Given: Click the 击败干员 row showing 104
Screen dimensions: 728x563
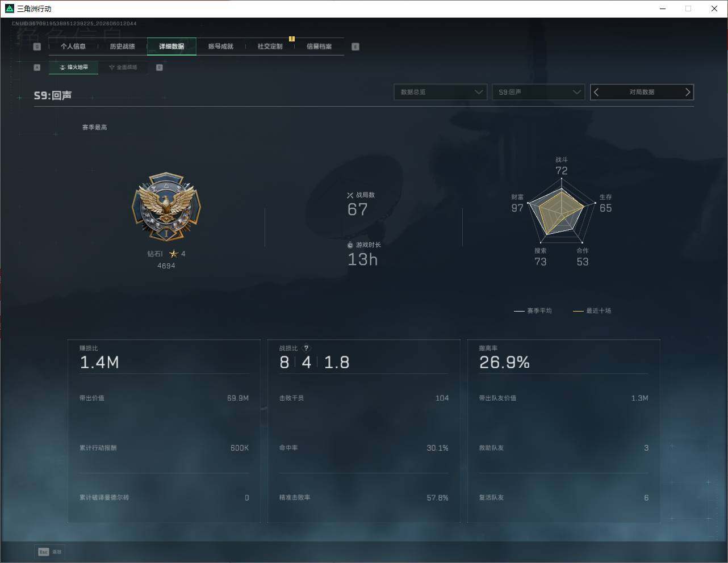Looking at the screenshot, I should point(364,398).
